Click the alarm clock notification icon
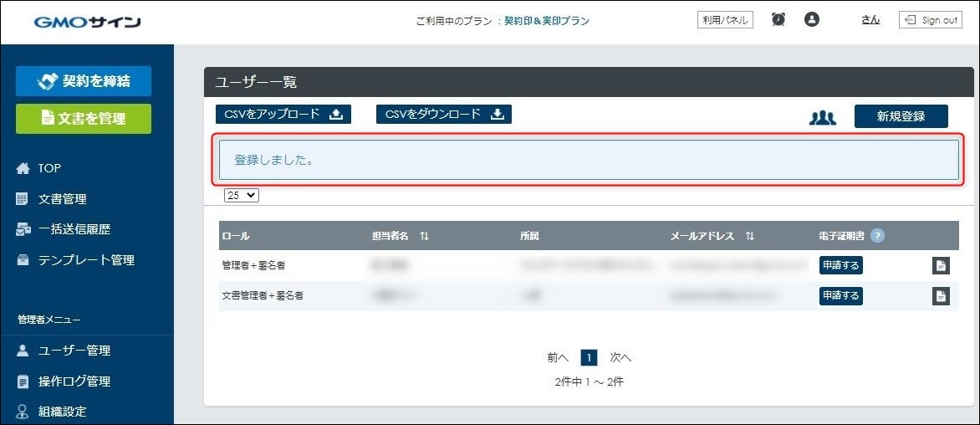The height and width of the screenshot is (425, 980). (x=778, y=19)
